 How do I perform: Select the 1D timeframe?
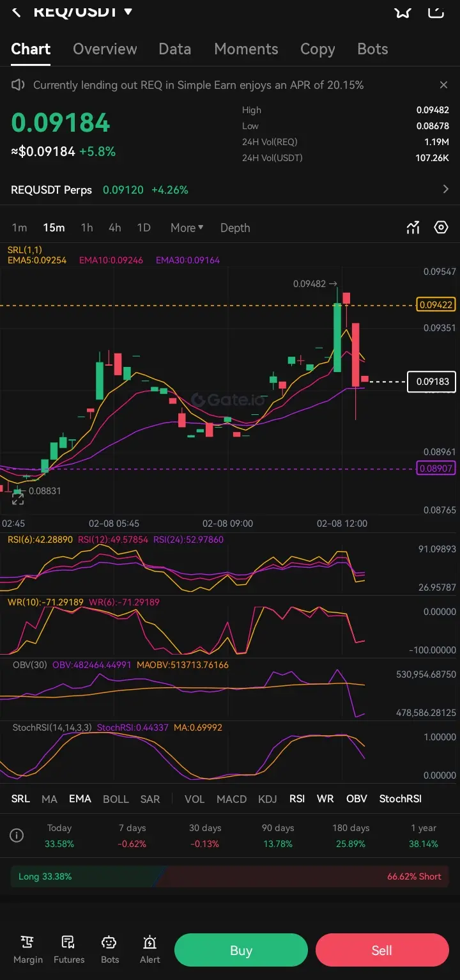[x=144, y=228]
